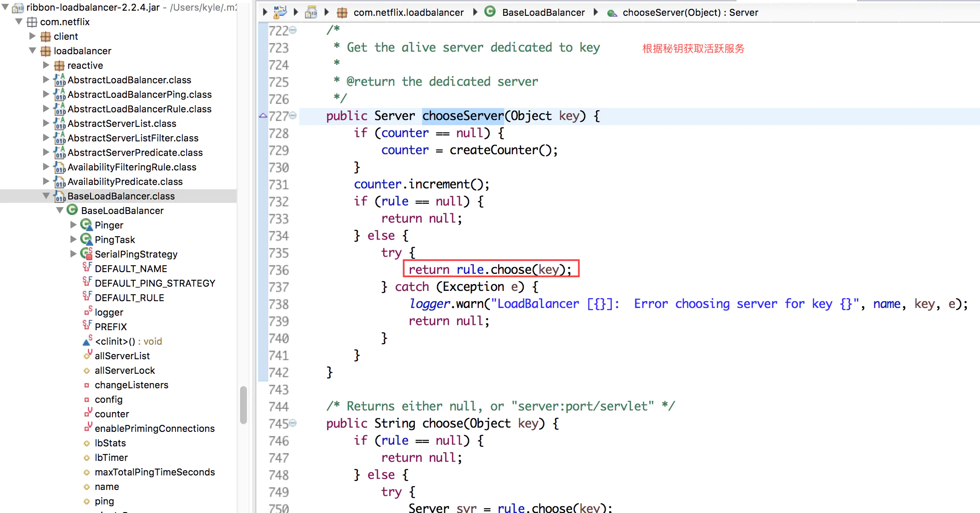Viewport: 980px width, 513px height.
Task: Click the Pinger inner class icon
Action: [x=86, y=225]
